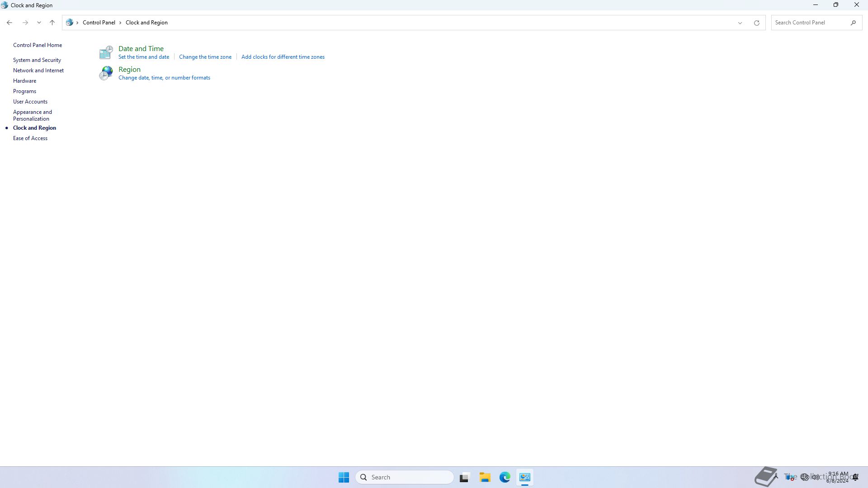Image resolution: width=868 pixels, height=488 pixels.
Task: Click the Search Control Panel field
Action: [x=809, y=23]
